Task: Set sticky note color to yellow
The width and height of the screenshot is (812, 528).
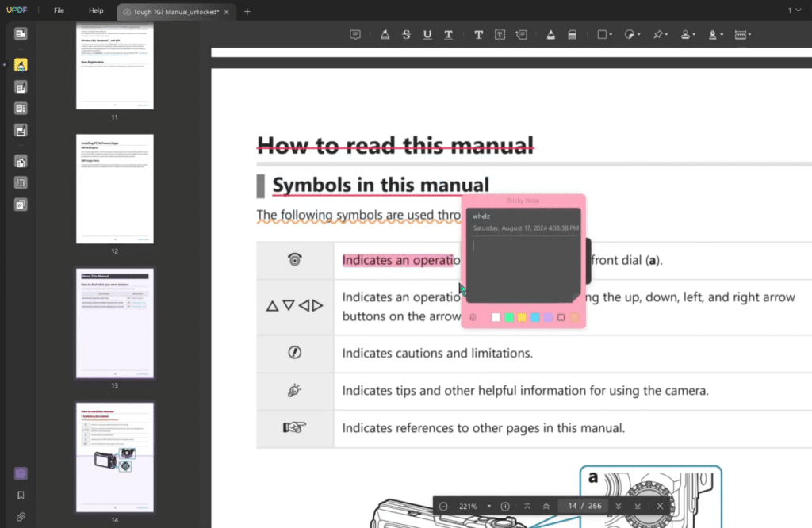Action: (522, 317)
